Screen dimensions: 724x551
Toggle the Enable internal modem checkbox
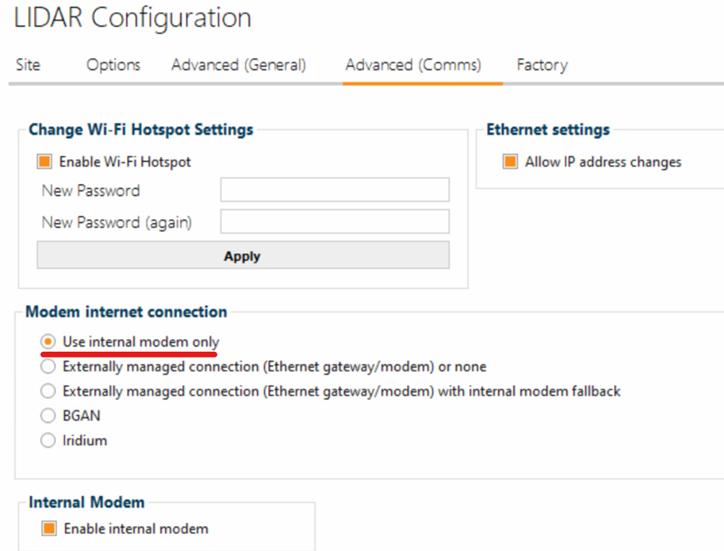[49, 528]
